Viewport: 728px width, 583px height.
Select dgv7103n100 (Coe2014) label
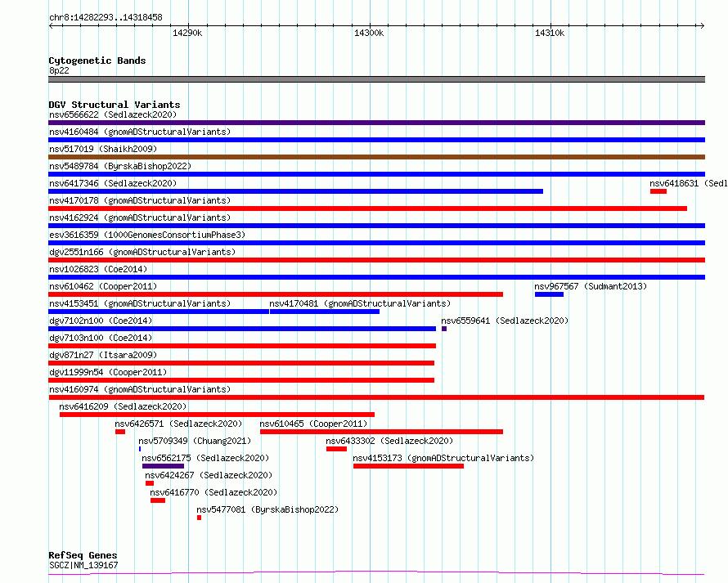point(101,338)
